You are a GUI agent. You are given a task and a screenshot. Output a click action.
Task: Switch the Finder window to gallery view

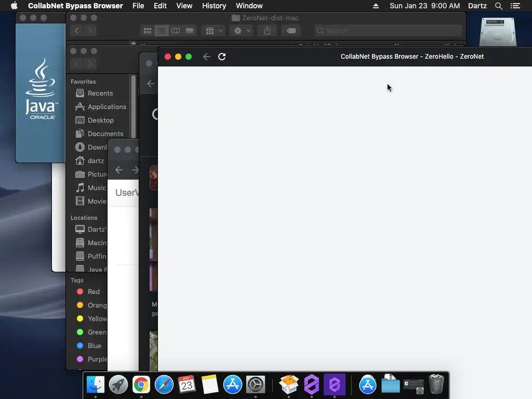coord(190,31)
